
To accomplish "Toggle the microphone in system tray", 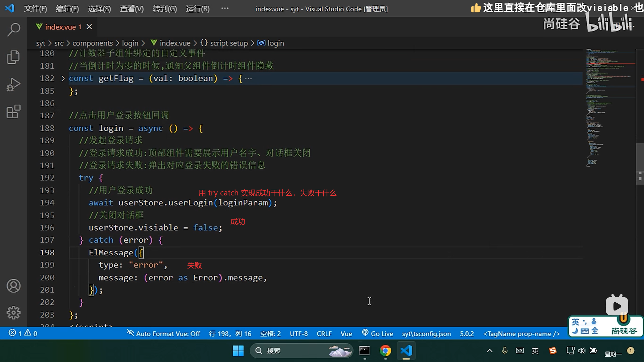I will click(504, 351).
